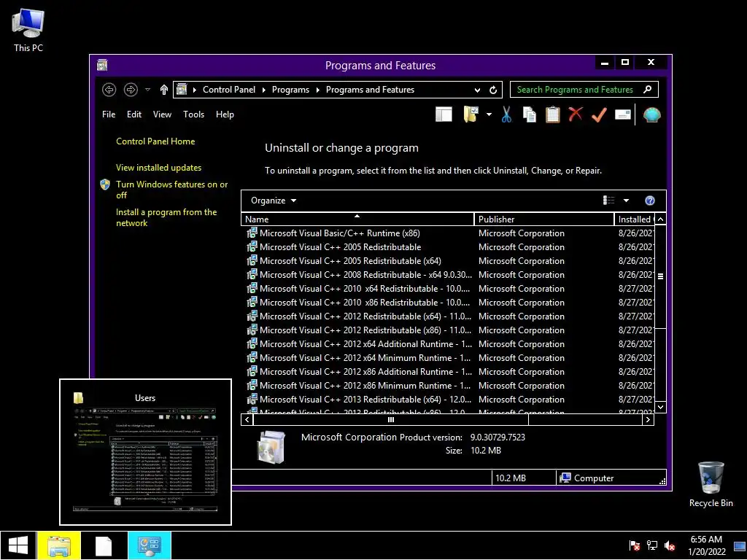Sort list by Name column header
The height and width of the screenshot is (560, 747).
point(357,219)
